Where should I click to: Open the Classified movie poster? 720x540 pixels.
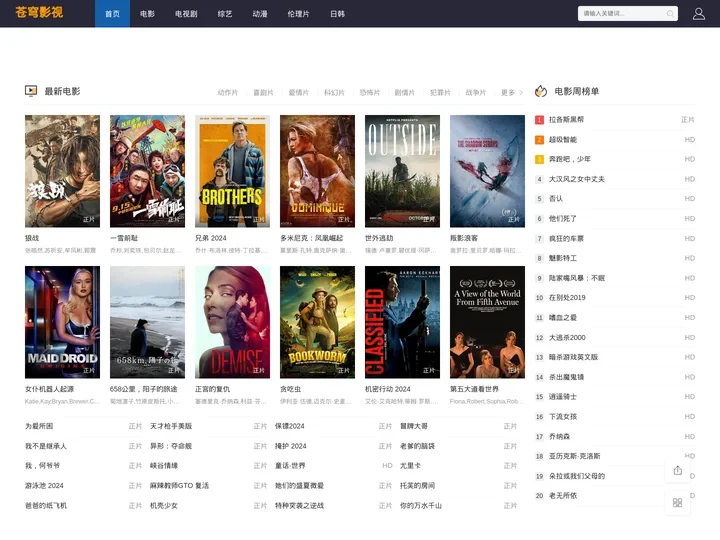tap(402, 322)
